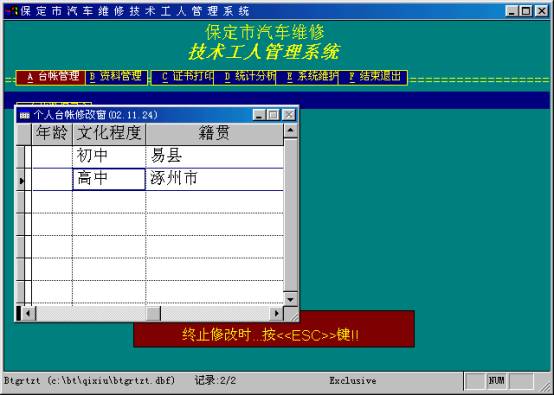Select the C 证书打印 menu
554x395 pixels.
(x=183, y=77)
